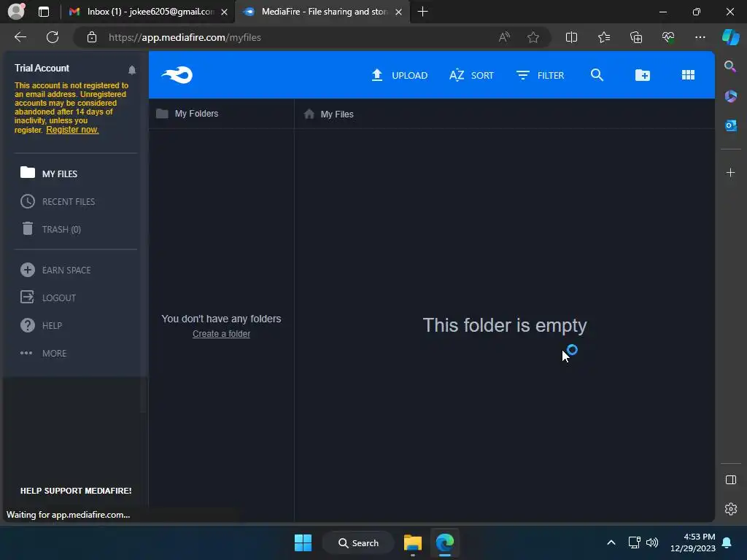Open the Favorites list icon

tap(603, 37)
